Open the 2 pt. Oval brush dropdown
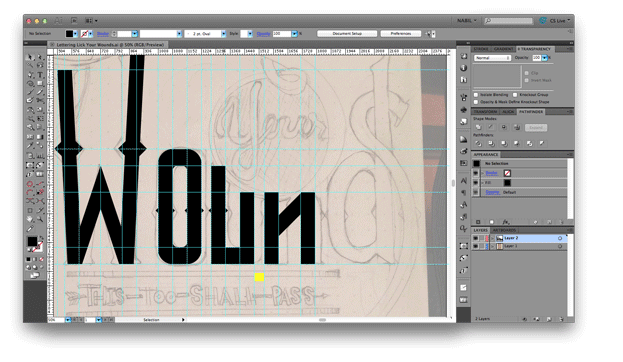Screen dimensions: 623x362 [x=224, y=34]
